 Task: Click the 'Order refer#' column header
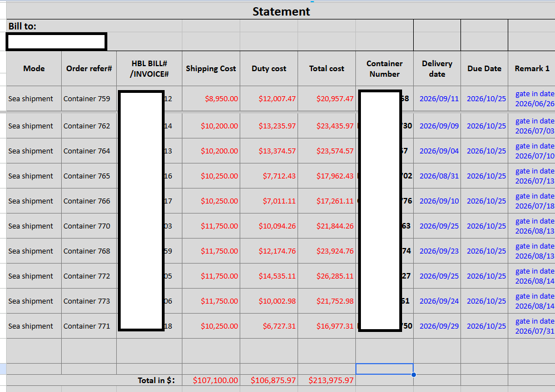(x=89, y=68)
